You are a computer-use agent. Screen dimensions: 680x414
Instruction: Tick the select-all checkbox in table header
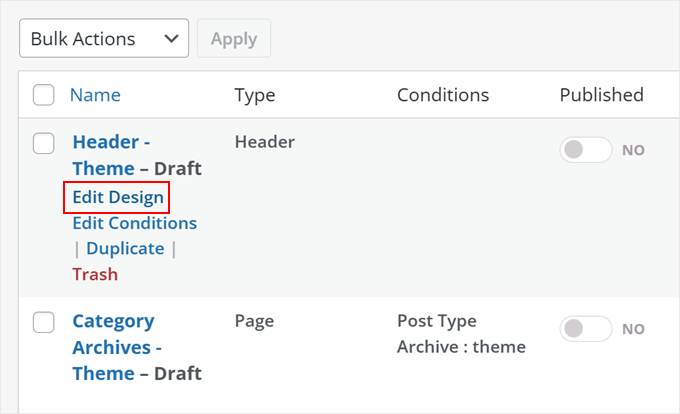pos(44,95)
